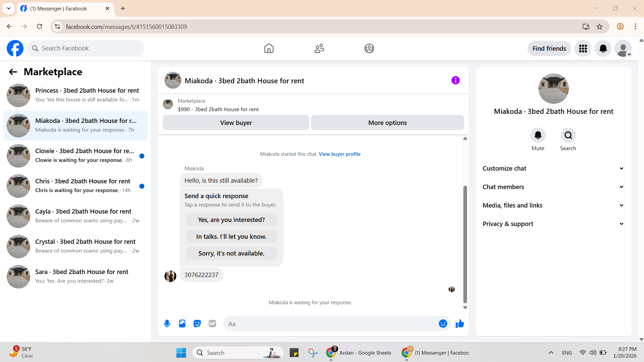
Task: Click the browser address bar URL
Action: [126, 27]
